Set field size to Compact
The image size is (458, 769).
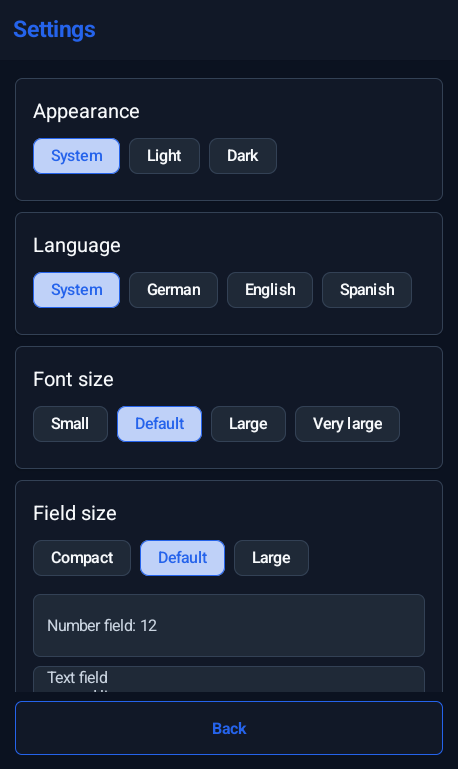tap(82, 558)
